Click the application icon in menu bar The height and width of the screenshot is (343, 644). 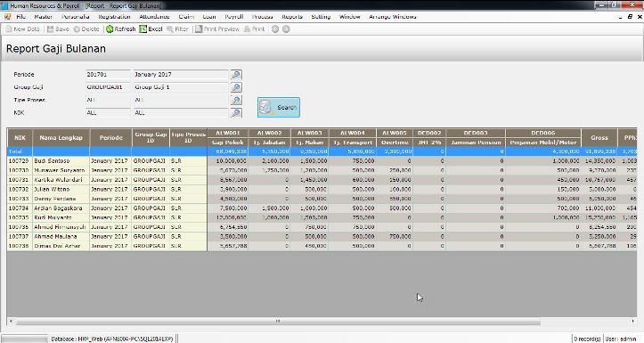click(x=7, y=17)
